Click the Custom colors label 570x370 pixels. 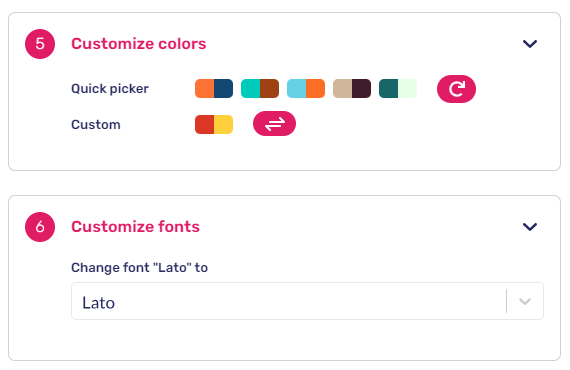[96, 125]
